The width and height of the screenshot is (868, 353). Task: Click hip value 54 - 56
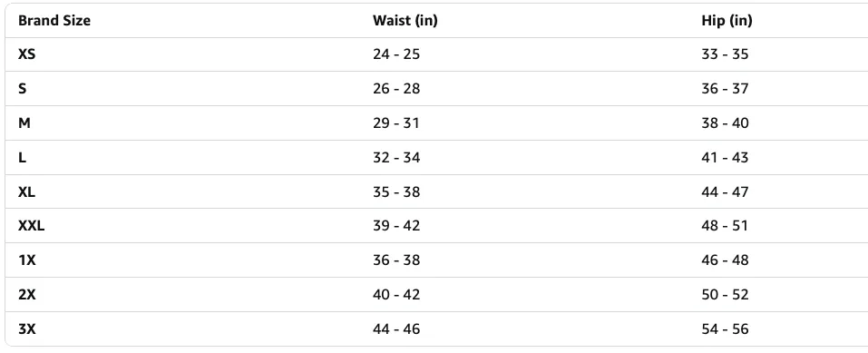(726, 328)
